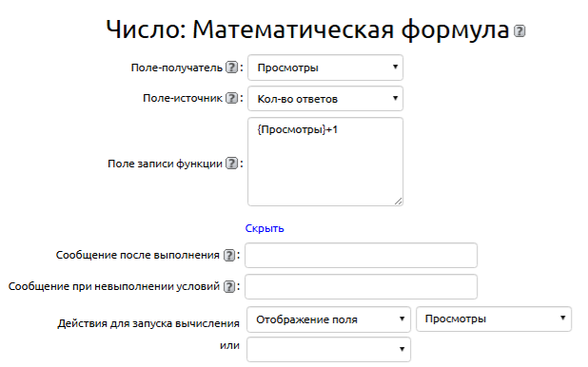This screenshot has width=588, height=367.
Task: Focus the formula text area containing {Просмотры}+1
Action: pos(325,162)
